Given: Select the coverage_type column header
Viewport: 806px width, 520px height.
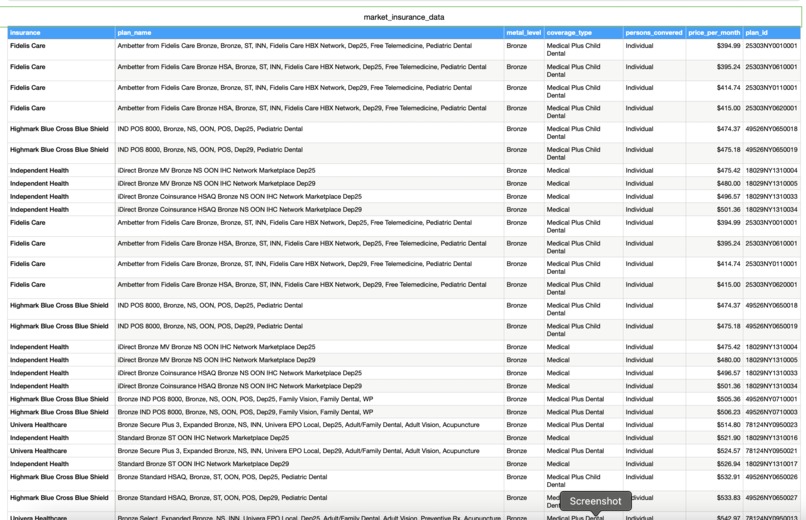Looking at the screenshot, I should pos(583,32).
